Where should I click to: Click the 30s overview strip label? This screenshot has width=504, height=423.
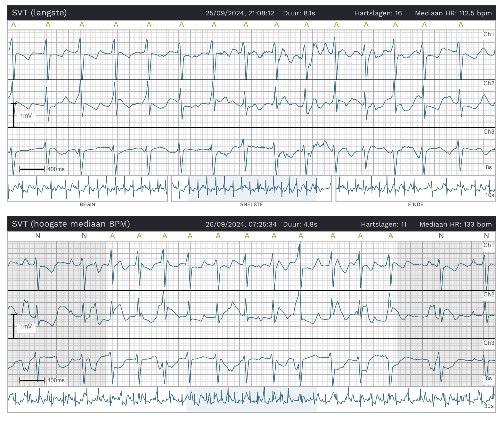click(489, 406)
